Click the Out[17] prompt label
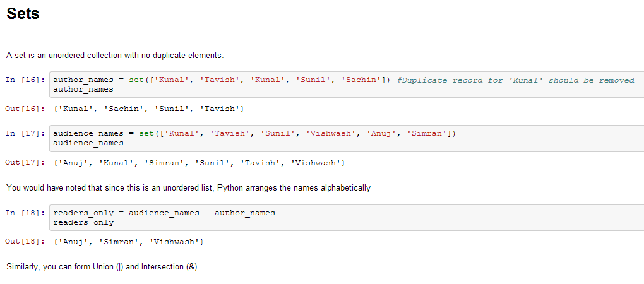 (x=25, y=163)
